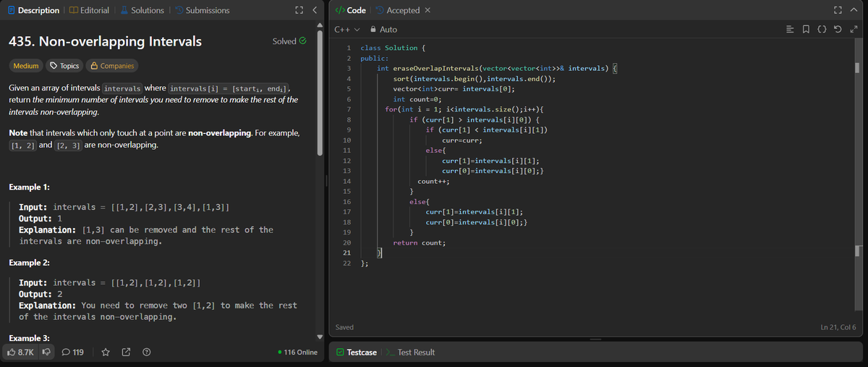Click the 116 Online indicator
Image resolution: width=868 pixels, height=367 pixels.
[x=297, y=353]
